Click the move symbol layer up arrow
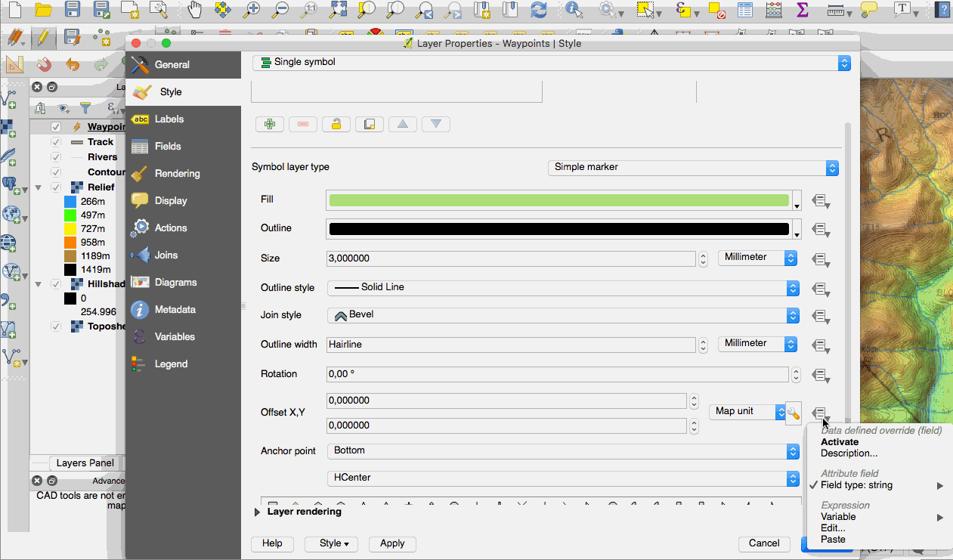 tap(403, 125)
